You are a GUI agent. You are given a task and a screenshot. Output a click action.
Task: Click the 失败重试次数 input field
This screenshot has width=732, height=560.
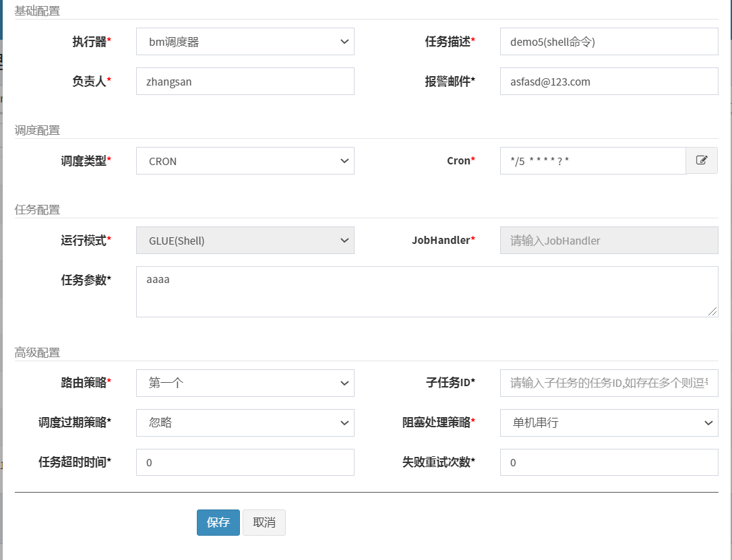click(609, 463)
